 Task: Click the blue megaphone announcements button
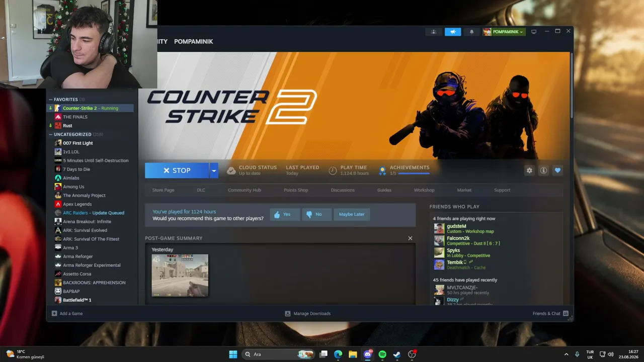453,32
